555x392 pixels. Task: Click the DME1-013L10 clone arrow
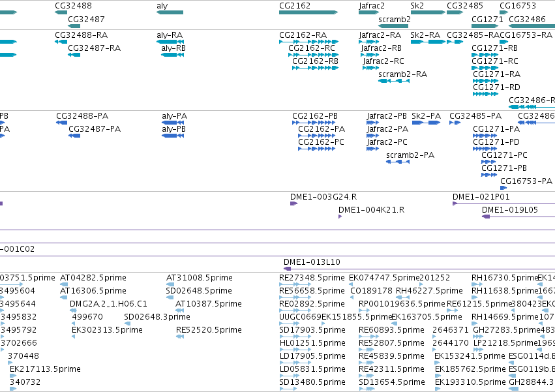(x=419, y=269)
